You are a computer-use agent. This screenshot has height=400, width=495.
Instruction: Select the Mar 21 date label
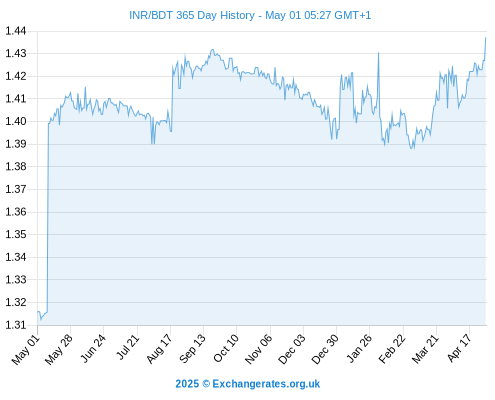(425, 349)
